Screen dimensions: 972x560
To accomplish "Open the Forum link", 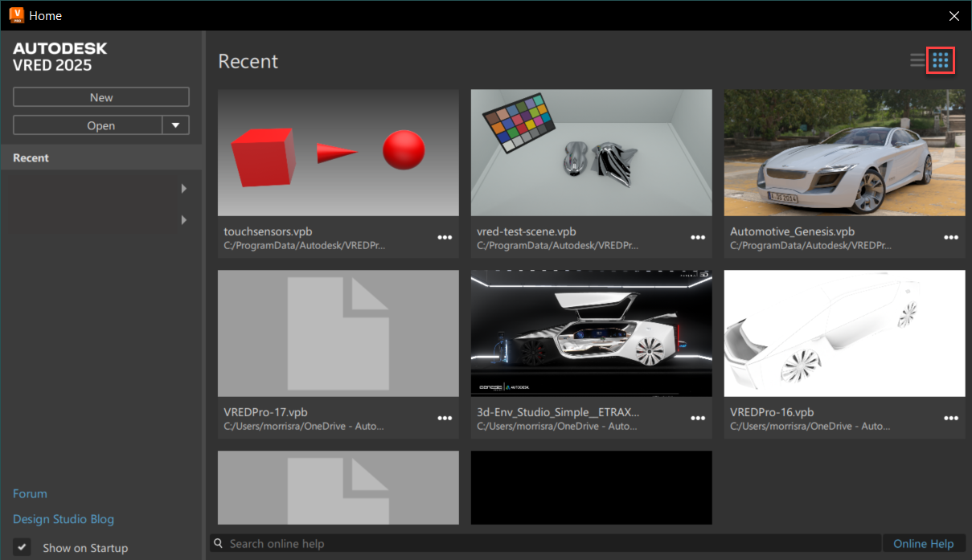I will (x=30, y=493).
